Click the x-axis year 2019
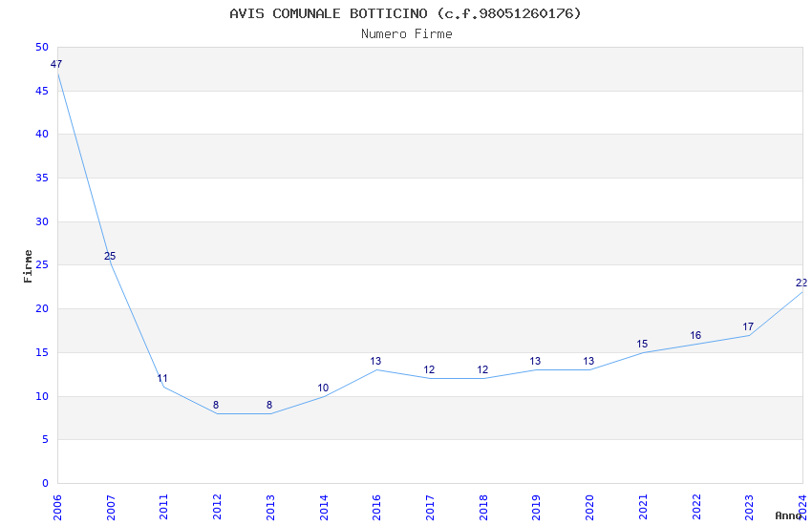 [x=537, y=507]
